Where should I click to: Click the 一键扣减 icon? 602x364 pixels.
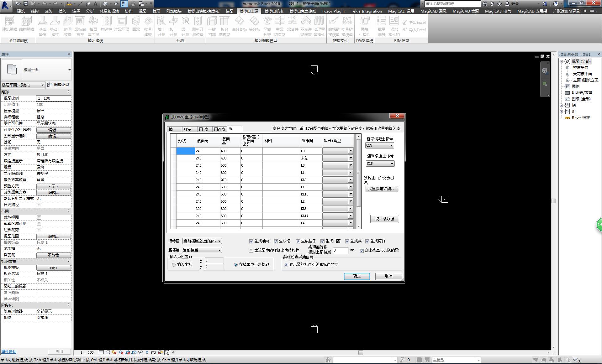coord(212,26)
